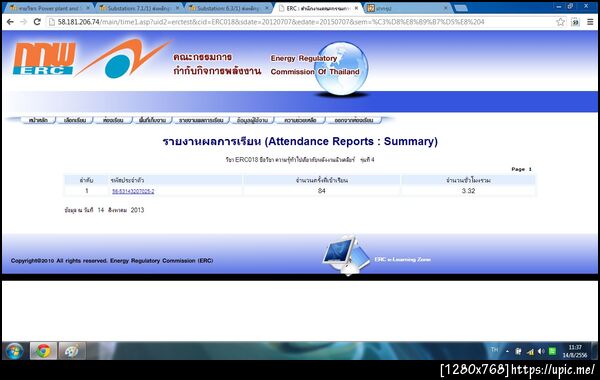The image size is (600, 380).
Task: Click the attendance count cell 84
Action: coord(321,191)
